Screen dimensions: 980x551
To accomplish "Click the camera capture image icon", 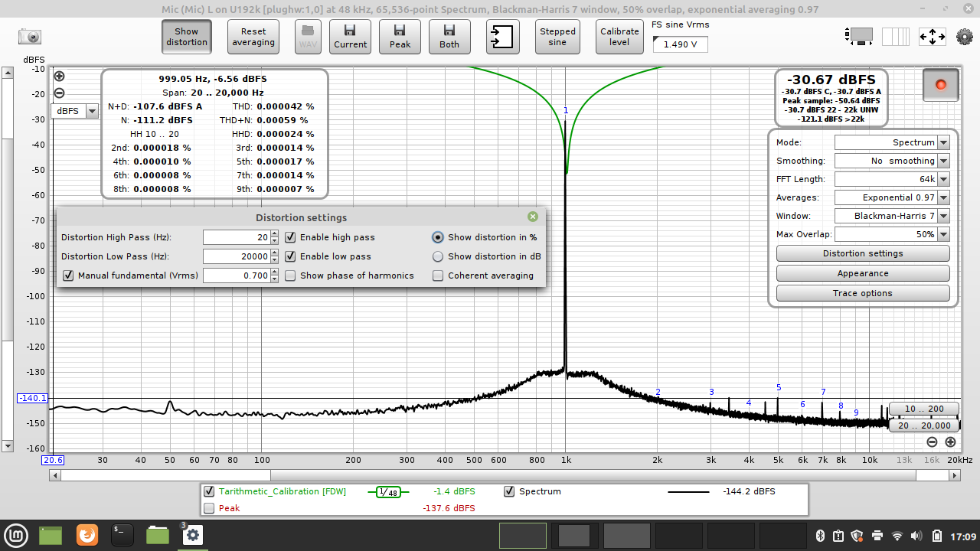I will coord(30,37).
